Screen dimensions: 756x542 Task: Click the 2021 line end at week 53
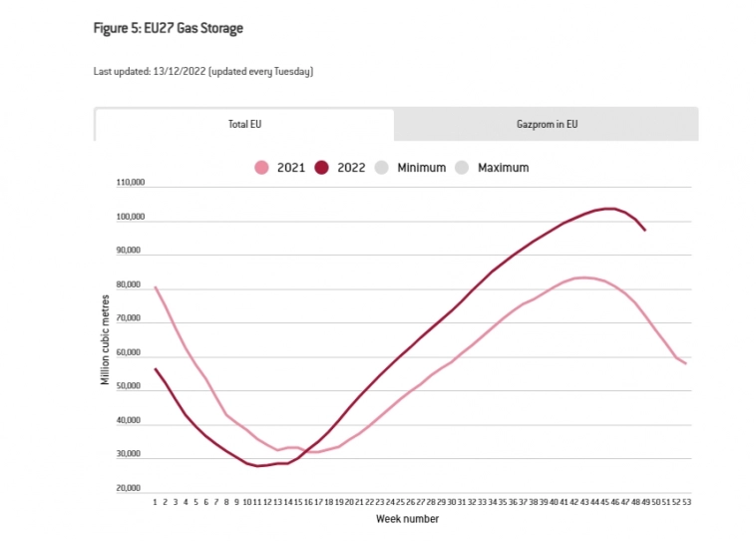(x=686, y=363)
